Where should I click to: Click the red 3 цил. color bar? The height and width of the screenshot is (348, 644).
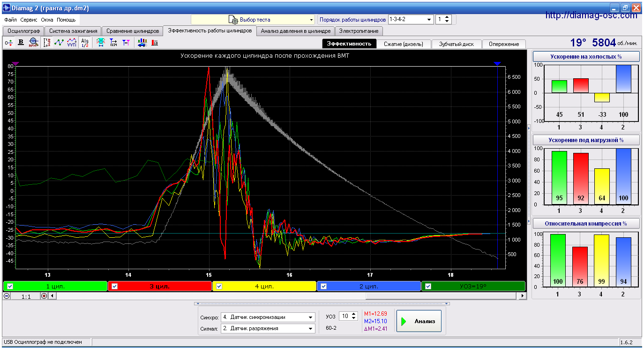(160, 286)
